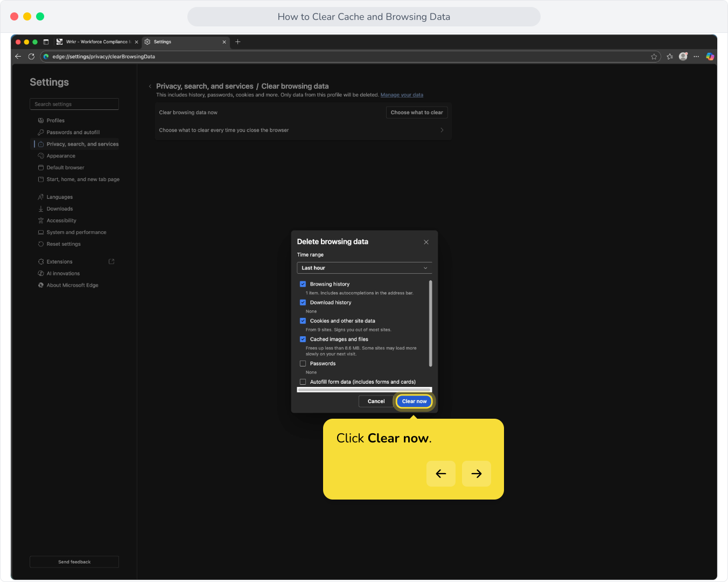Uncheck the Browsing history checkbox
Screen dimensions: 728x582
click(x=303, y=284)
